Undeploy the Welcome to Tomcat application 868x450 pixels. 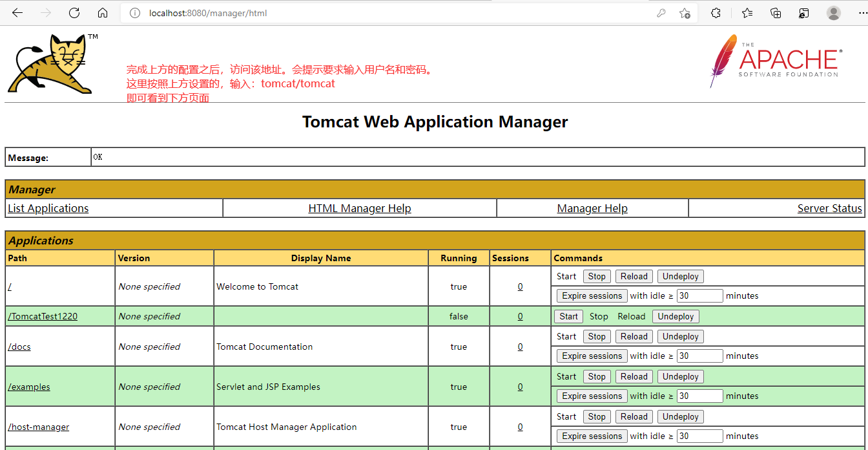coord(681,276)
